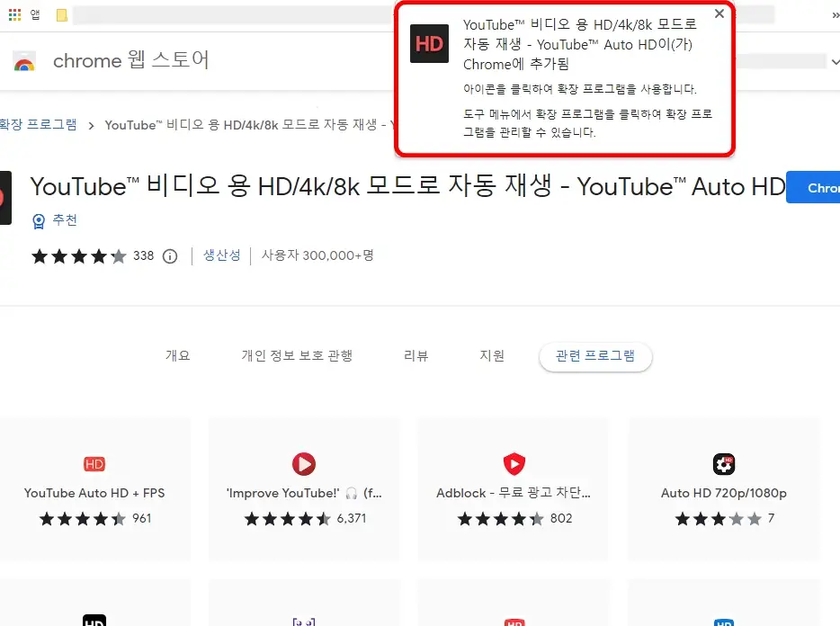Screen dimensions: 840x626
Task: Switch to the 지원 tab
Action: 492,355
